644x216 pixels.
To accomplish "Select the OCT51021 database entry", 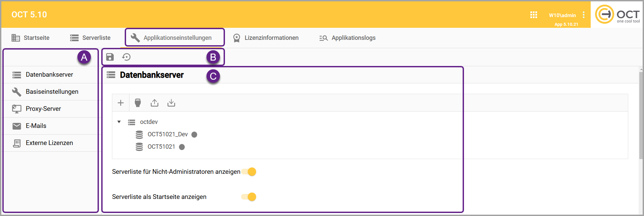I will [161, 147].
